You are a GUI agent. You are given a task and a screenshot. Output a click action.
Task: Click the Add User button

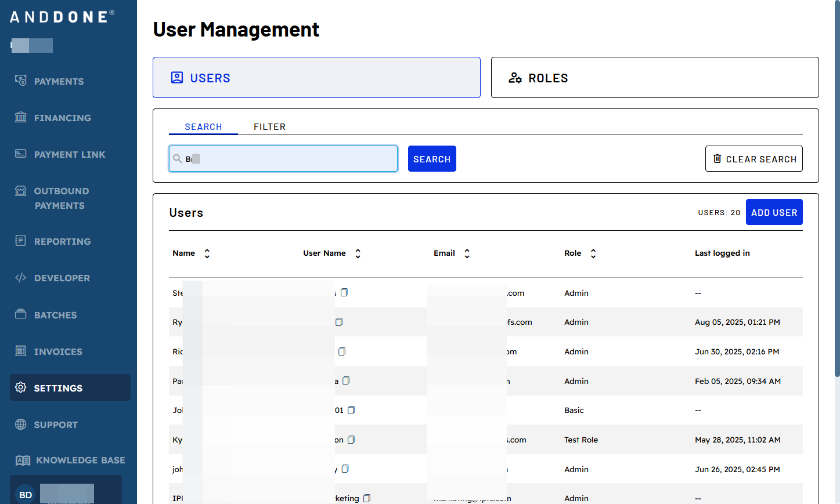[x=774, y=212]
